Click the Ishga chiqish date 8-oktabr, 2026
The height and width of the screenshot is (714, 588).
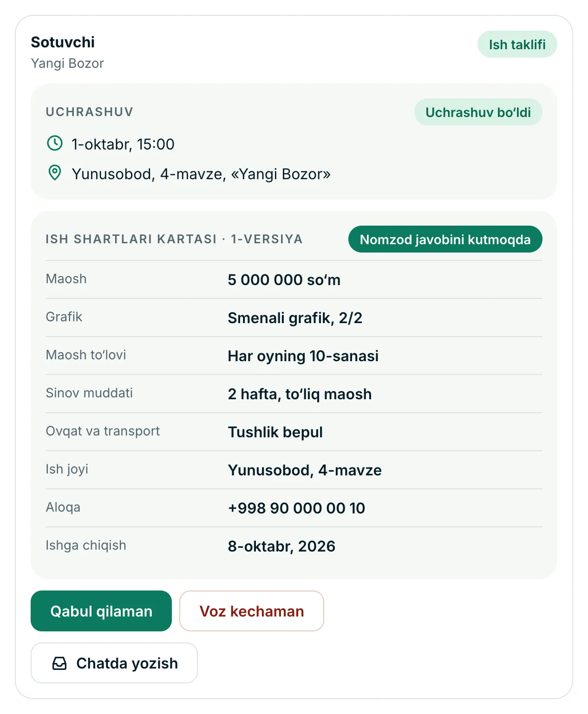[281, 546]
